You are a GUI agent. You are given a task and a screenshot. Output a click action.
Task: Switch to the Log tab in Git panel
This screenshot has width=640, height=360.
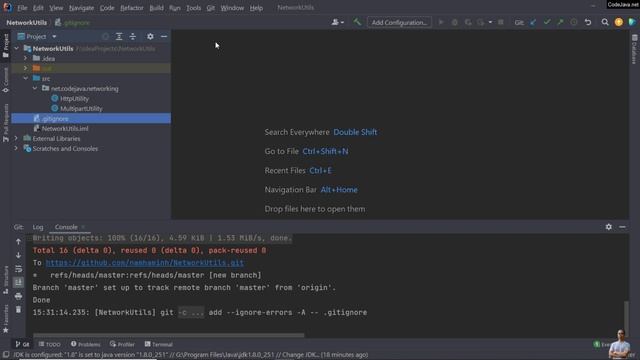coord(38,227)
